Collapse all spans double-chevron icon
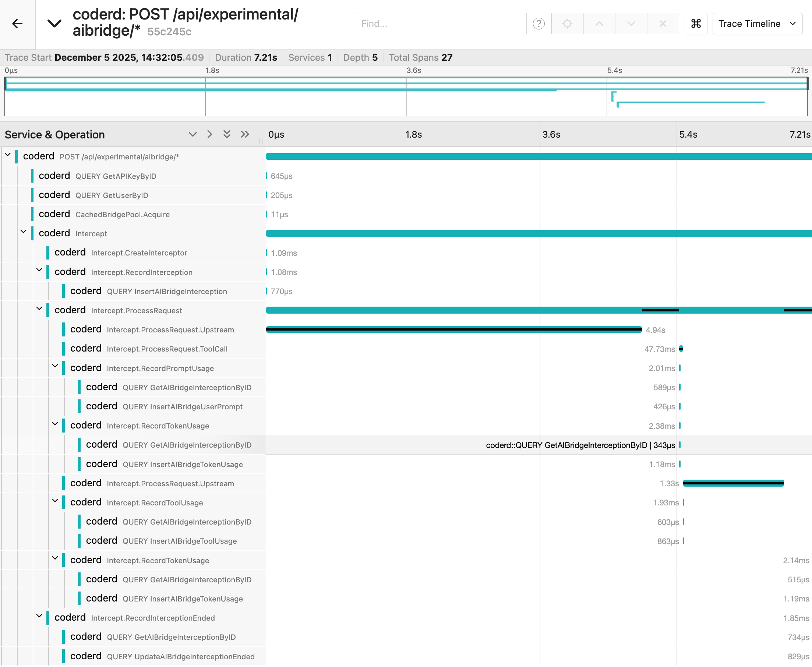The height and width of the screenshot is (667, 812). click(x=227, y=134)
